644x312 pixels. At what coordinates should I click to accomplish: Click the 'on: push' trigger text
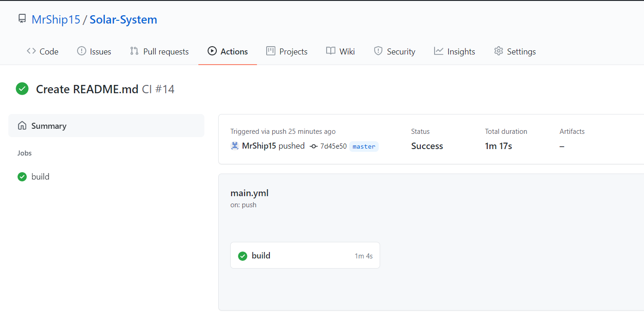point(244,205)
